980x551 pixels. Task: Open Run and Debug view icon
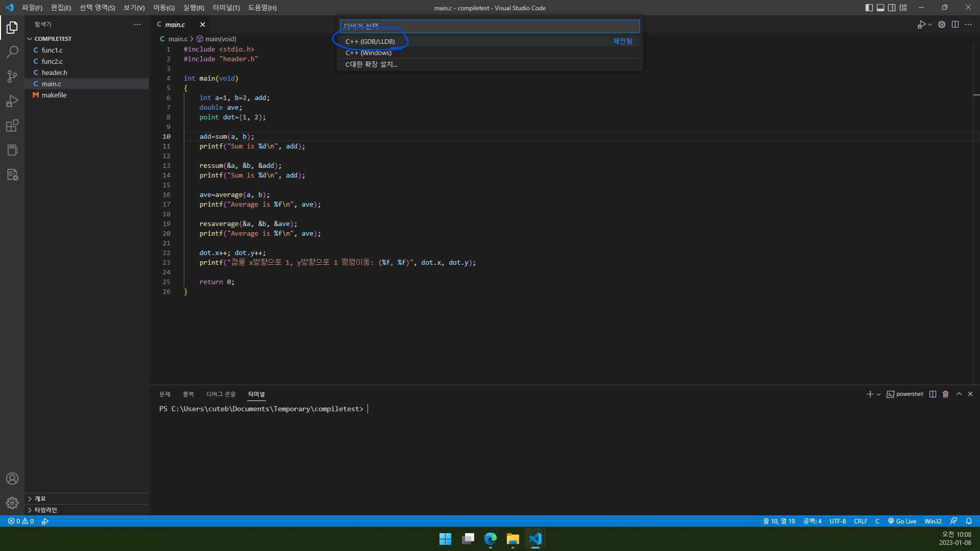point(12,101)
